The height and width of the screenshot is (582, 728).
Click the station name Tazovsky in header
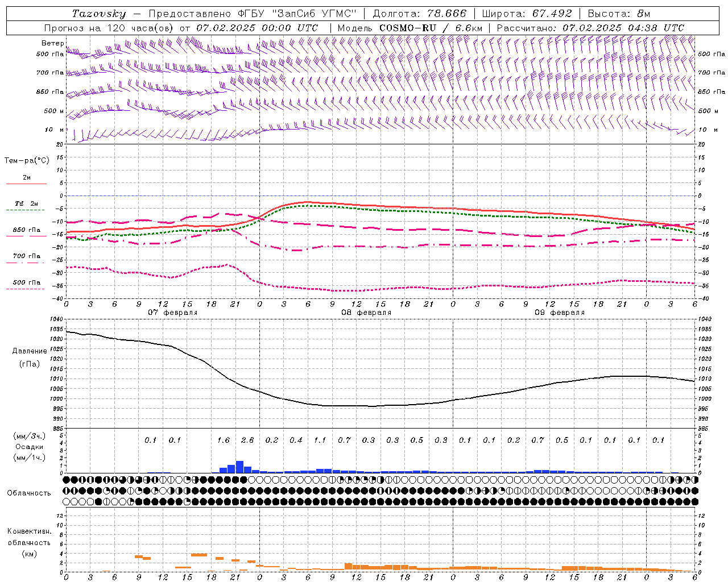point(99,14)
